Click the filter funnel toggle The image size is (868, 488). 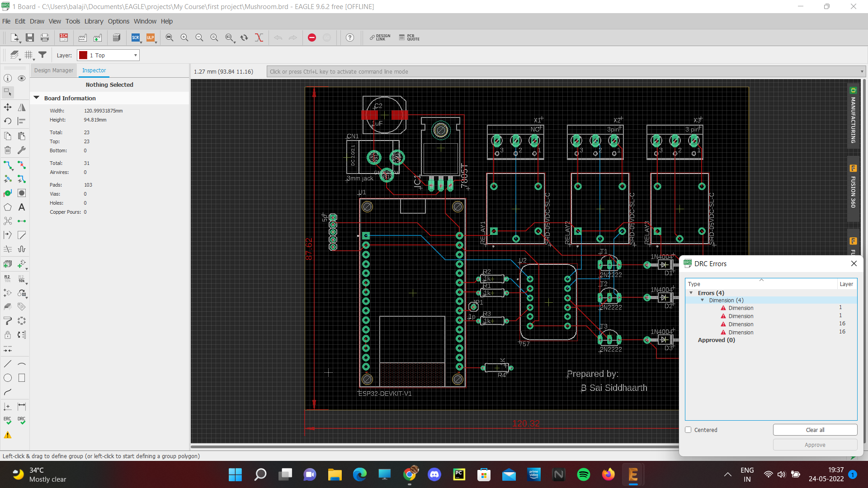tap(42, 55)
